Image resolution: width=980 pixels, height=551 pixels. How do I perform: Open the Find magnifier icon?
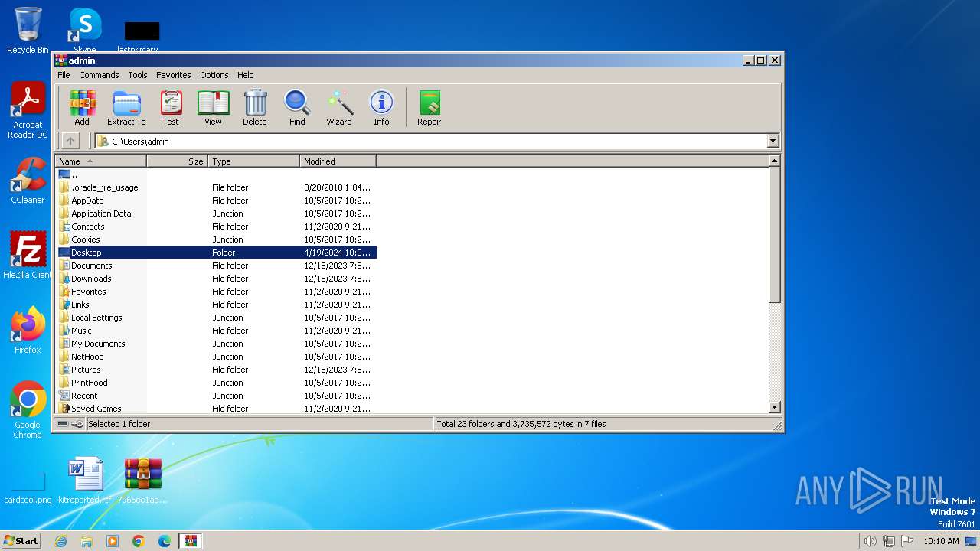pos(297,107)
